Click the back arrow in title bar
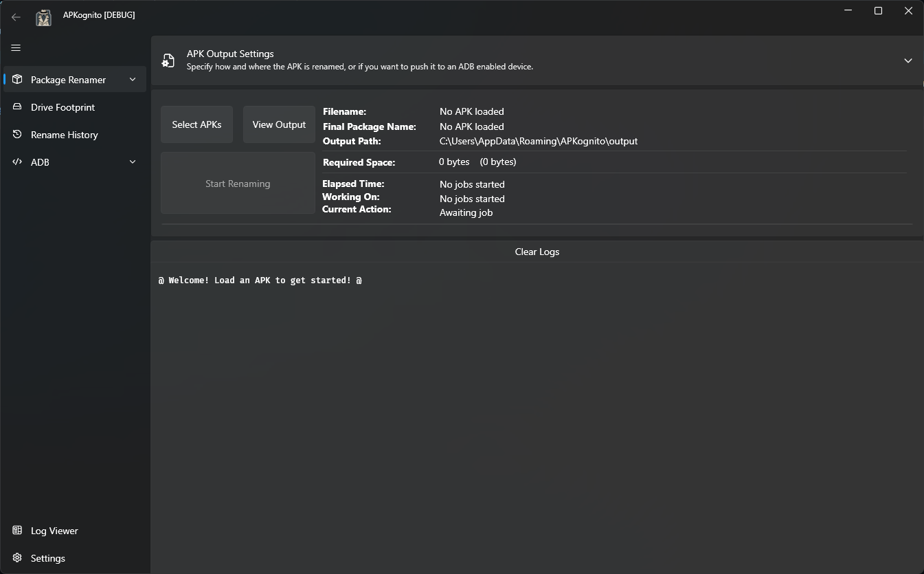The width and height of the screenshot is (924, 574). (16, 17)
